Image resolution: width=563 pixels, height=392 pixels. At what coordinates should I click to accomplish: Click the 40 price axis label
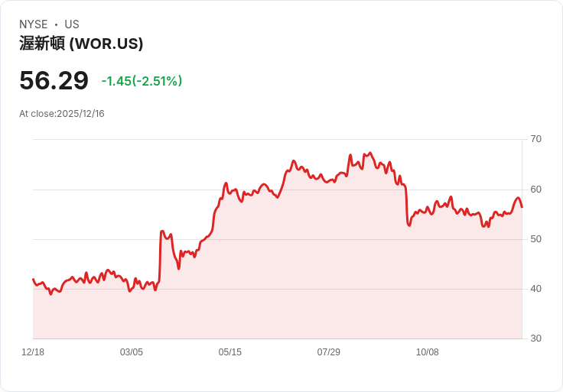click(x=536, y=289)
